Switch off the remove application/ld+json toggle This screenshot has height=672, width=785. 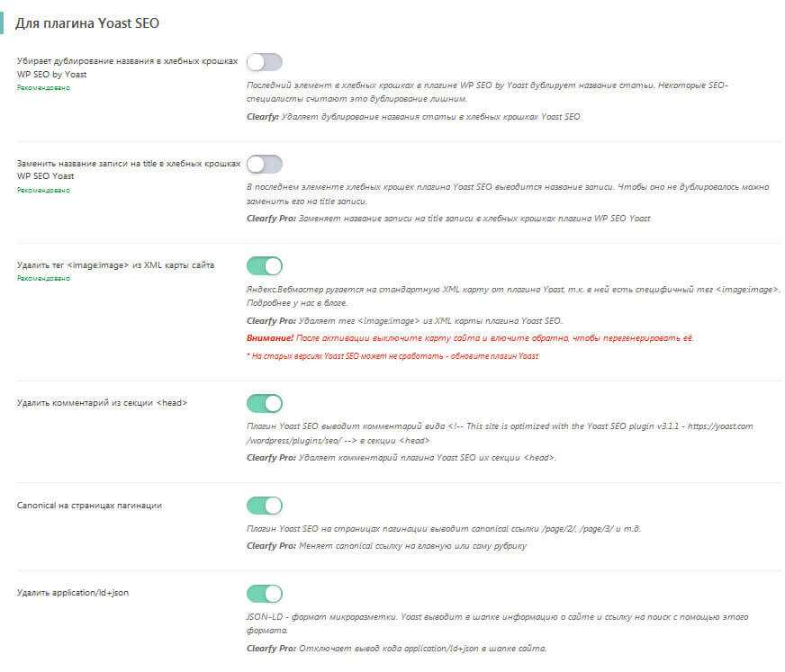[264, 593]
